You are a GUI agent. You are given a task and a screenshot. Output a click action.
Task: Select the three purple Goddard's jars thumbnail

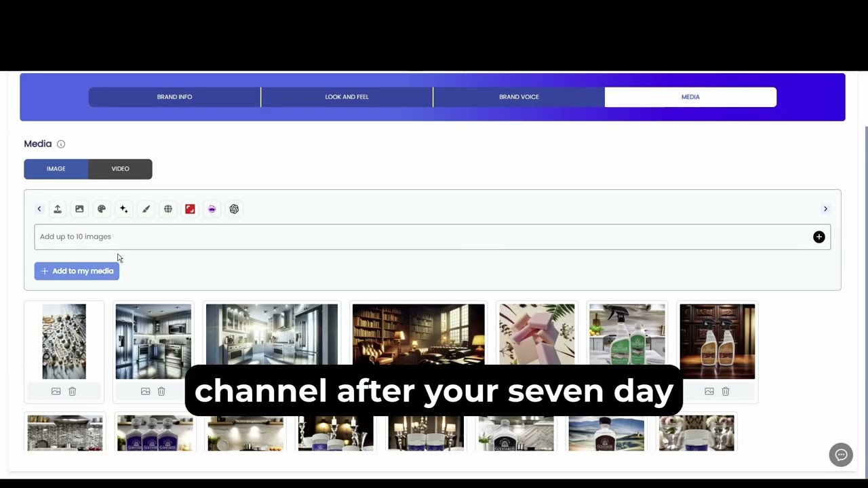155,433
